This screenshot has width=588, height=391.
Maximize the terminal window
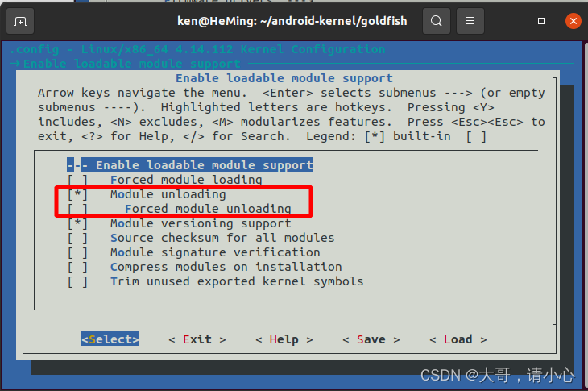(540, 21)
